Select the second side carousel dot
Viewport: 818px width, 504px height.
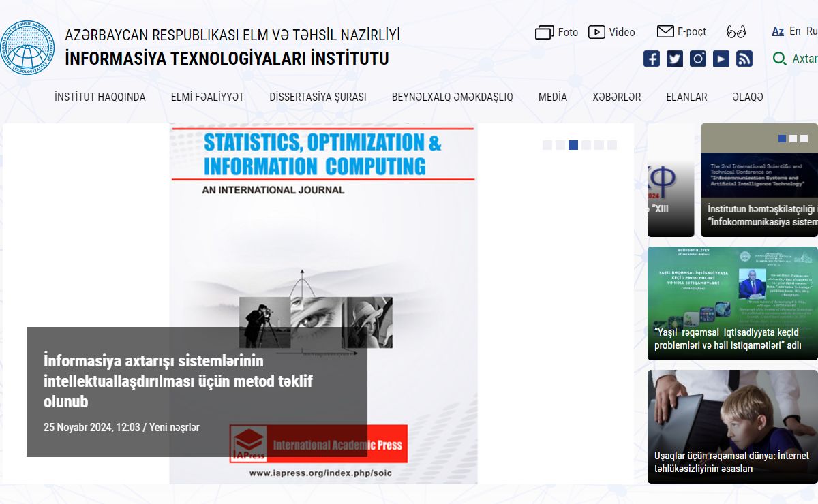[793, 138]
